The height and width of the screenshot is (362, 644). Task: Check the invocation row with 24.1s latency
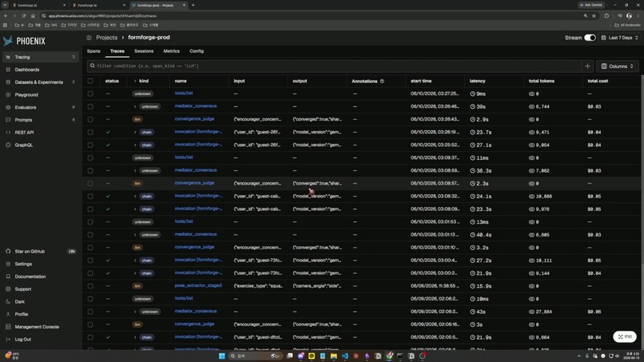click(x=90, y=197)
